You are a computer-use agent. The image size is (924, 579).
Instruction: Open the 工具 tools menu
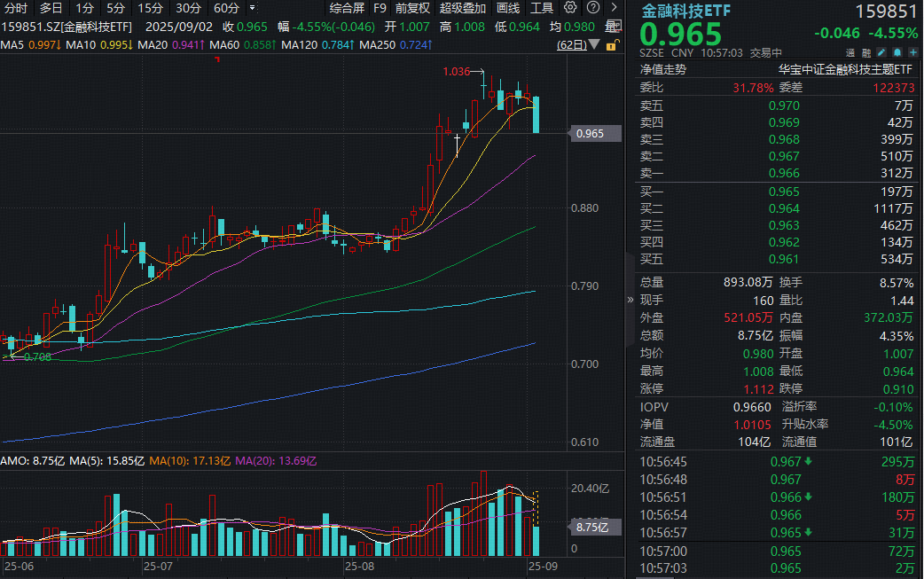pyautogui.click(x=542, y=8)
